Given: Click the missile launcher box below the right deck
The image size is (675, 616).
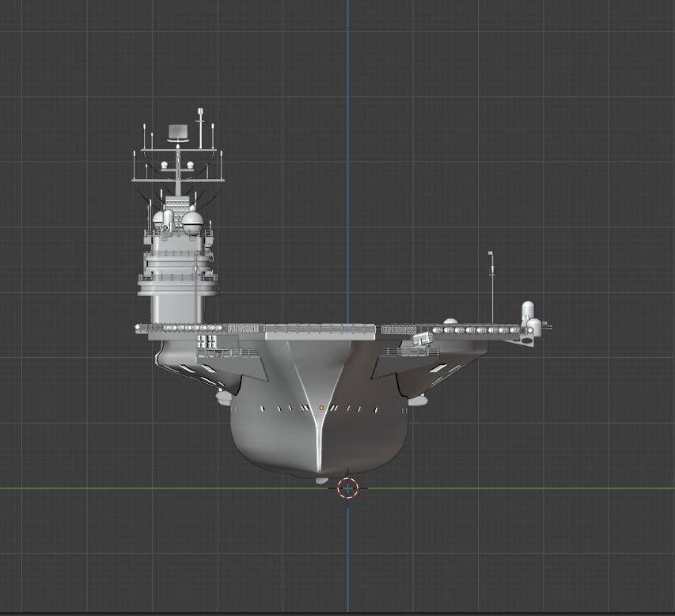Looking at the screenshot, I should tap(423, 339).
